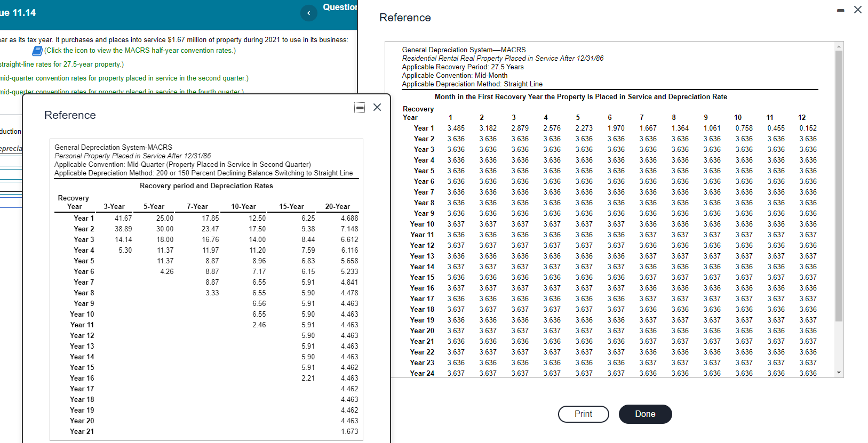
Task: Open the MACRS half-year convention rates link
Action: coord(140,51)
